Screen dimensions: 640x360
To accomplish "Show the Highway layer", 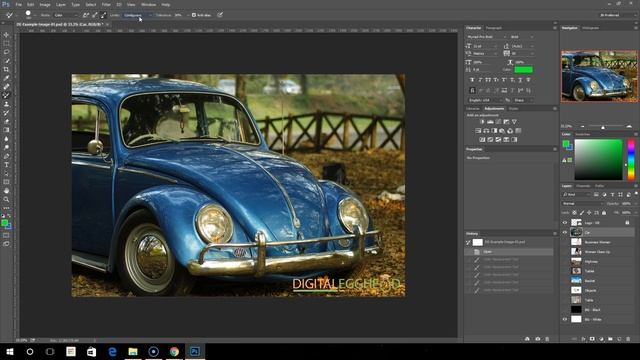I will tap(565, 262).
